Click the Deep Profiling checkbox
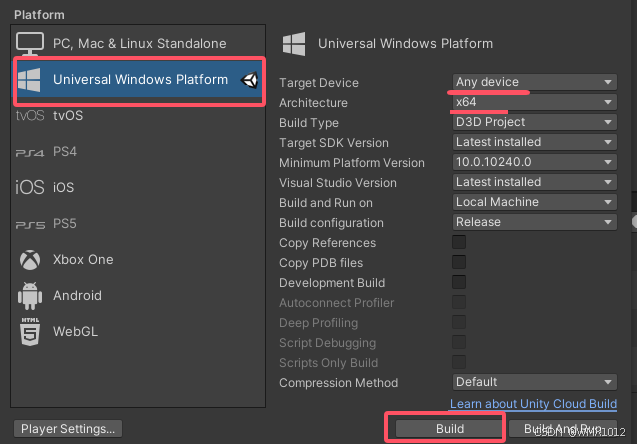The height and width of the screenshot is (444, 637). pyautogui.click(x=459, y=322)
